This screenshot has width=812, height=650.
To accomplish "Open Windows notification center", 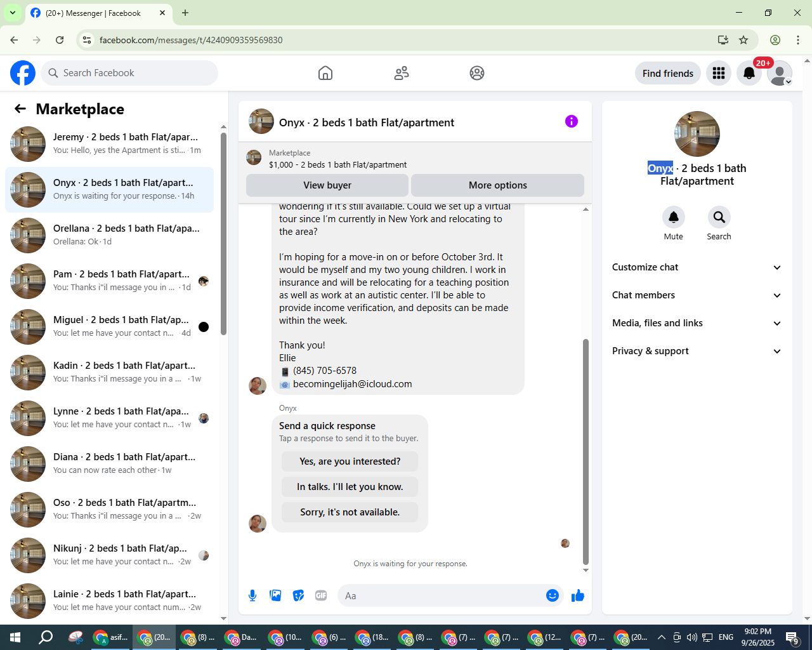I will click(792, 637).
